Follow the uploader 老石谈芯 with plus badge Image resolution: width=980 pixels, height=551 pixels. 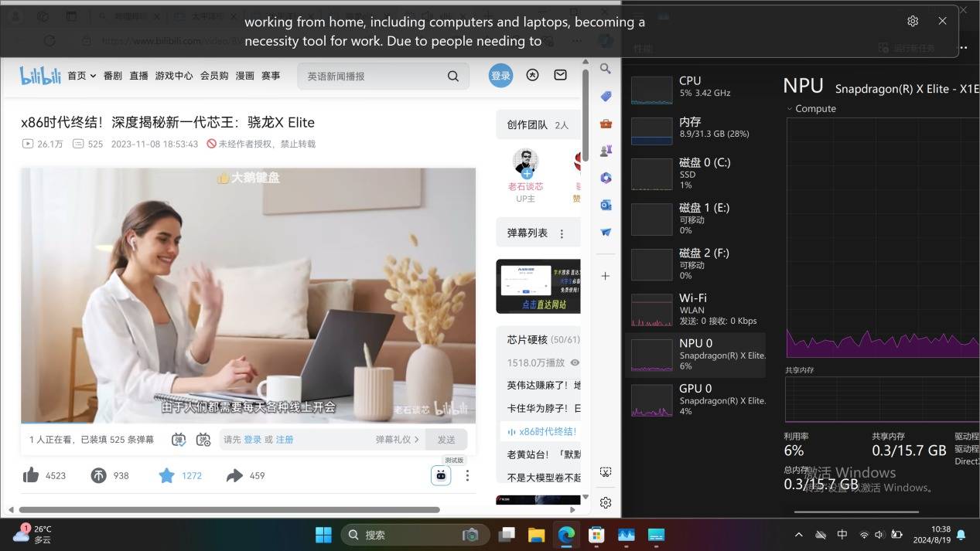pyautogui.click(x=527, y=174)
